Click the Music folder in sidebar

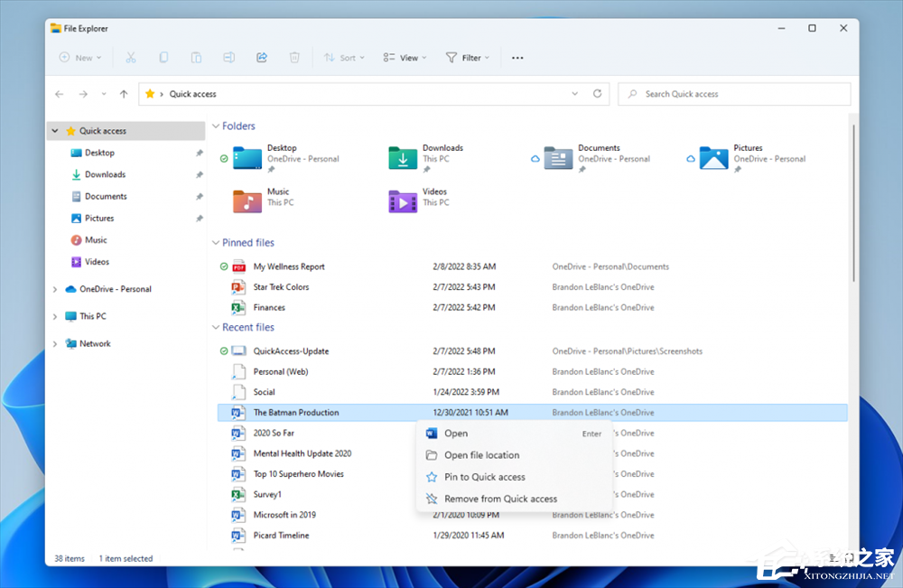tap(96, 240)
